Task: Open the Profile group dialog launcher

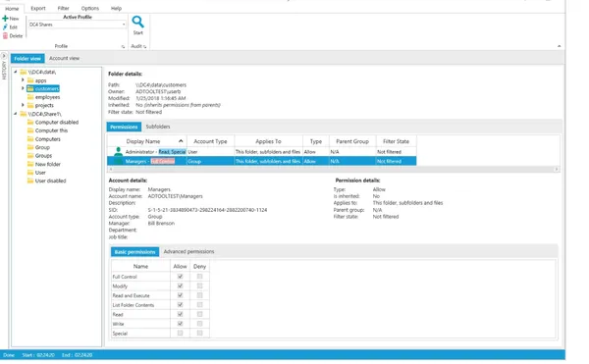Action: [x=123, y=46]
